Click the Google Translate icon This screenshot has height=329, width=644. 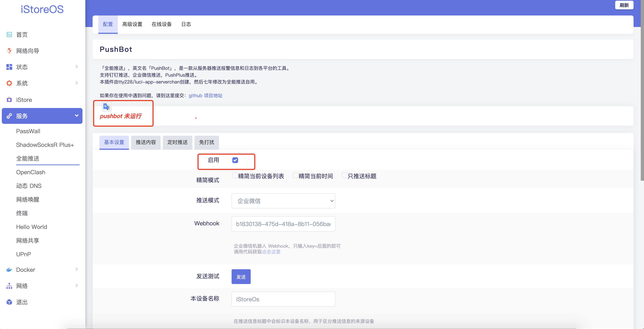(x=107, y=107)
